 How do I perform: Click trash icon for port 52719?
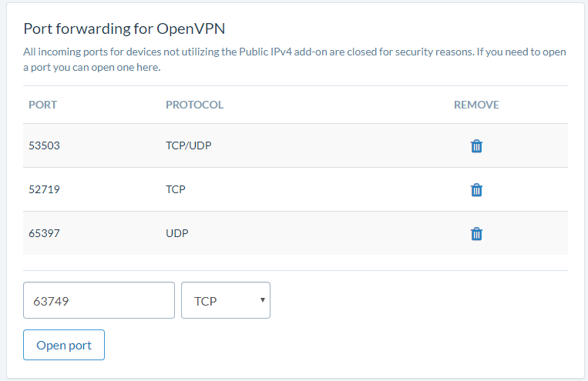(476, 189)
